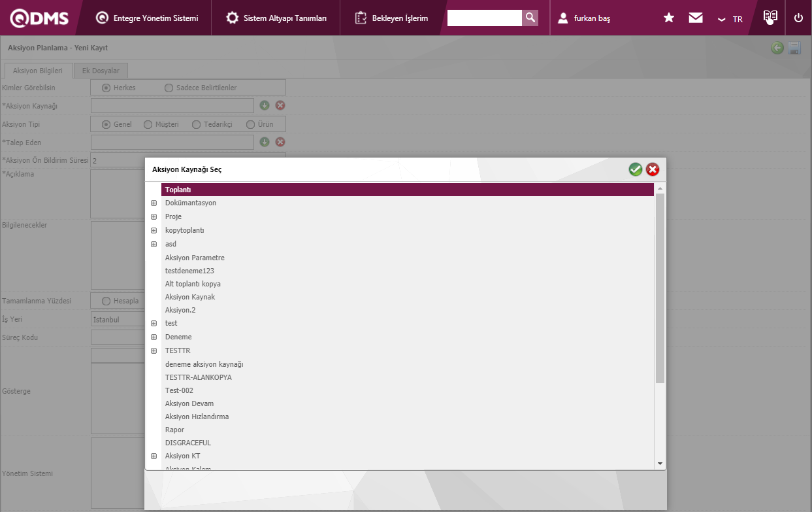Expand the test tree node
Viewport: 812px width, 512px height.
click(x=154, y=323)
